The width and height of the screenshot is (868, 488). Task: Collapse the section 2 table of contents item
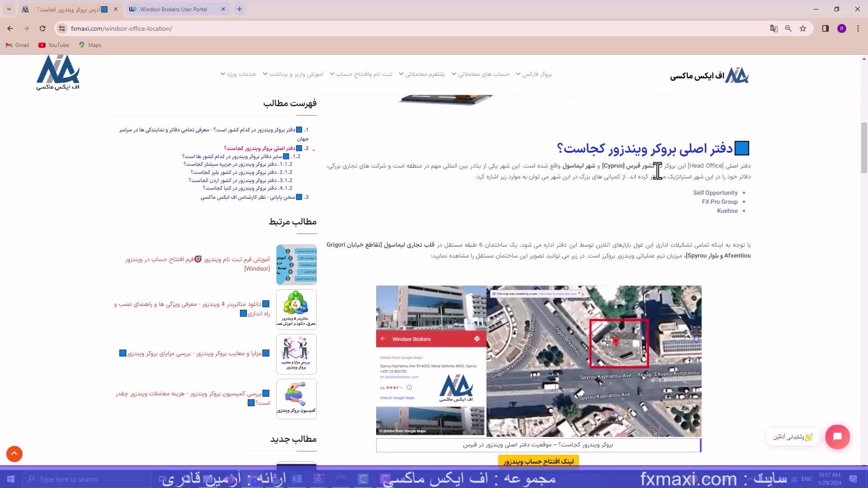313,149
